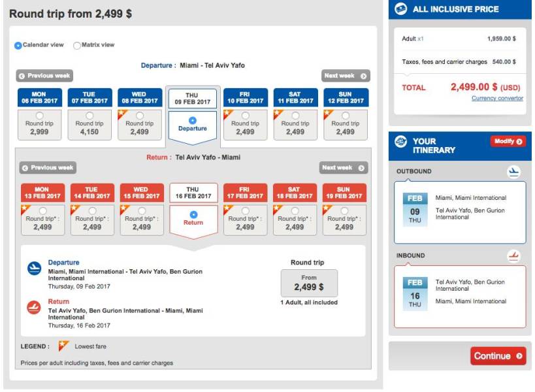The width and height of the screenshot is (535, 392).
Task: Open TUE 07 FEB 2017 departure tab
Action: coord(89,97)
